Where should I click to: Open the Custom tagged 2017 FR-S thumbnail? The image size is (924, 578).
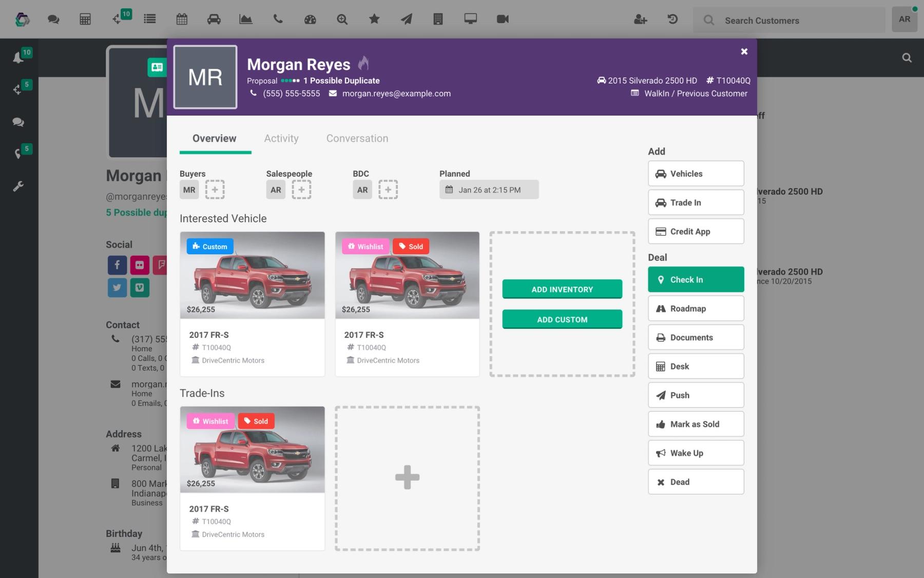[252, 275]
